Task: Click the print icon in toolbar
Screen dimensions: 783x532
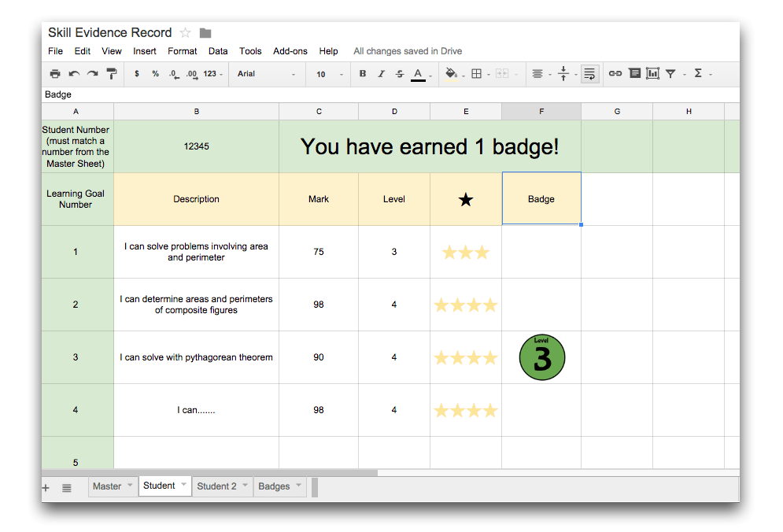Action: (55, 74)
